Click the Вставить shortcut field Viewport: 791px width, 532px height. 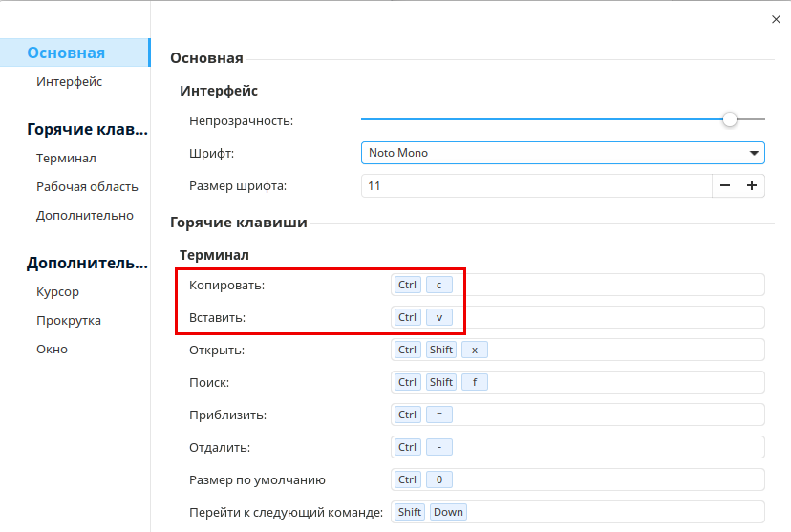pyautogui.click(x=578, y=317)
